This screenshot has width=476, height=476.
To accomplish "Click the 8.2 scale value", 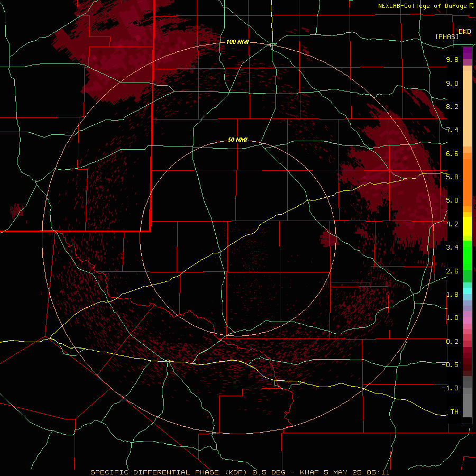I will (452, 106).
